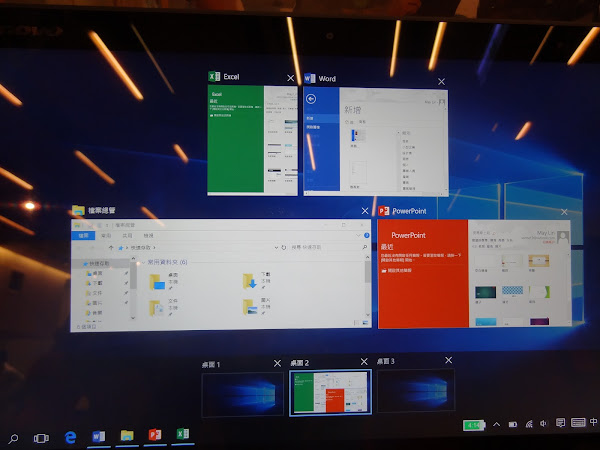Screen dimensions: 600x450
Task: Switch to virtual desktop 桌面 3
Action: tap(416, 390)
